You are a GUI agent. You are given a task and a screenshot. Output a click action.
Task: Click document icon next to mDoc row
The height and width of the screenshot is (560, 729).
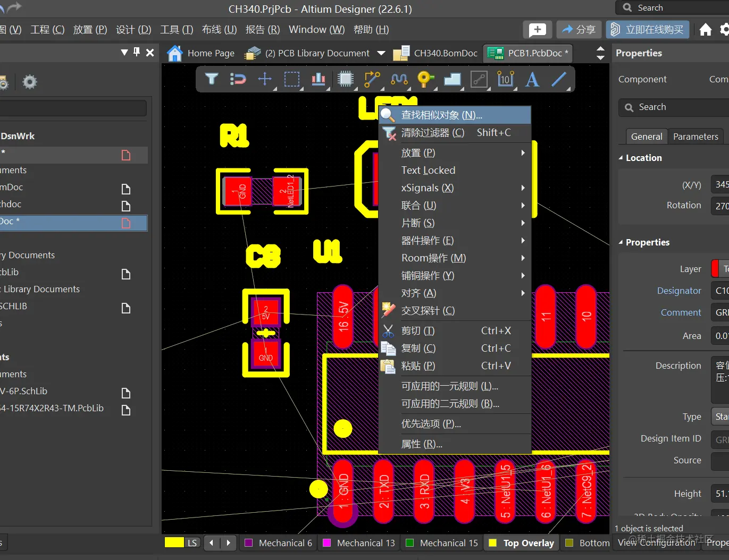126,189
